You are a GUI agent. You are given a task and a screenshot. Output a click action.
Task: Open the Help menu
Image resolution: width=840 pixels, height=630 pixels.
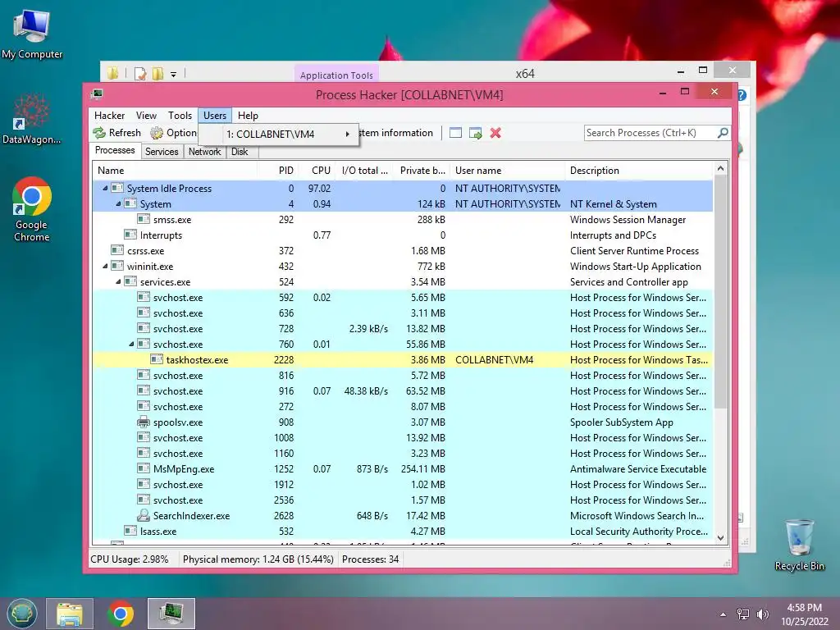click(x=248, y=115)
